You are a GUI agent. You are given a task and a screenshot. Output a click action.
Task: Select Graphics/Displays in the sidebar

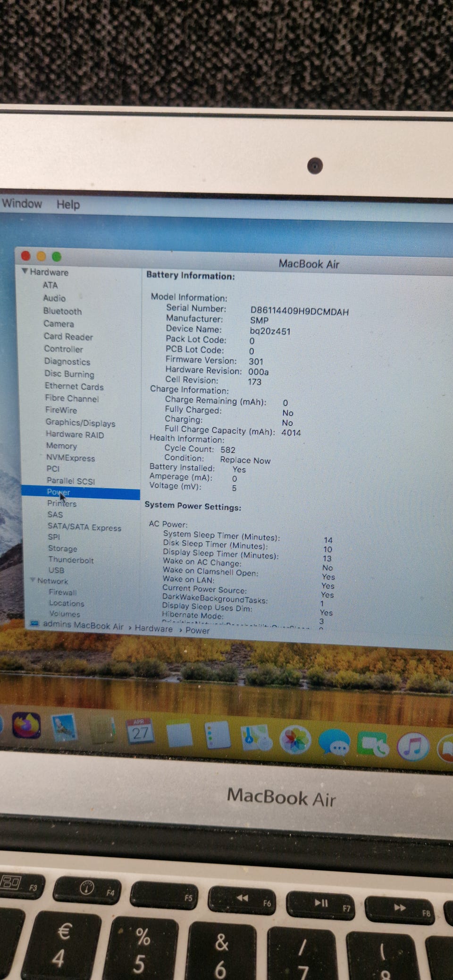pyautogui.click(x=80, y=423)
